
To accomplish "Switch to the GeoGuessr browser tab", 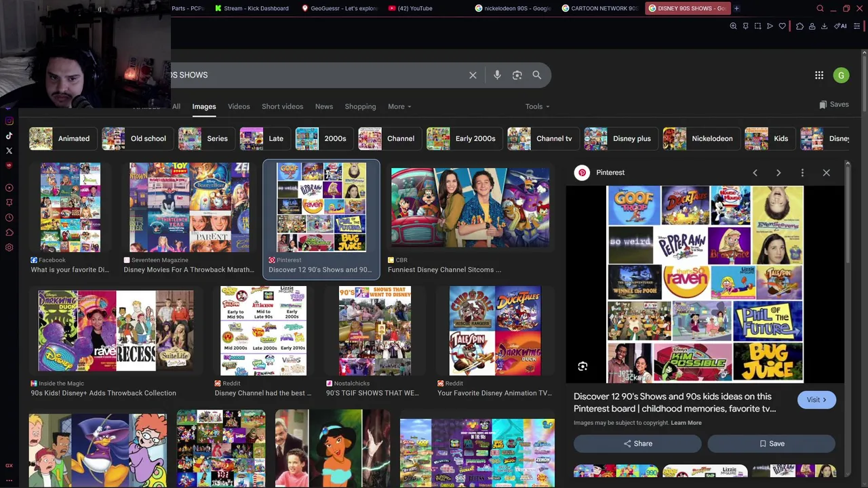I will [339, 8].
